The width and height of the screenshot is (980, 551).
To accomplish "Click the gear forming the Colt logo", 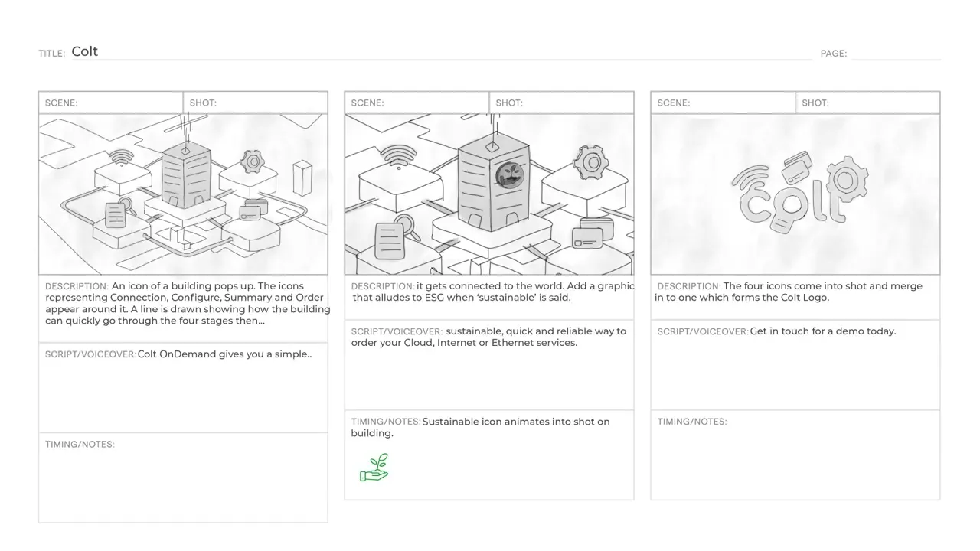I will point(845,181).
